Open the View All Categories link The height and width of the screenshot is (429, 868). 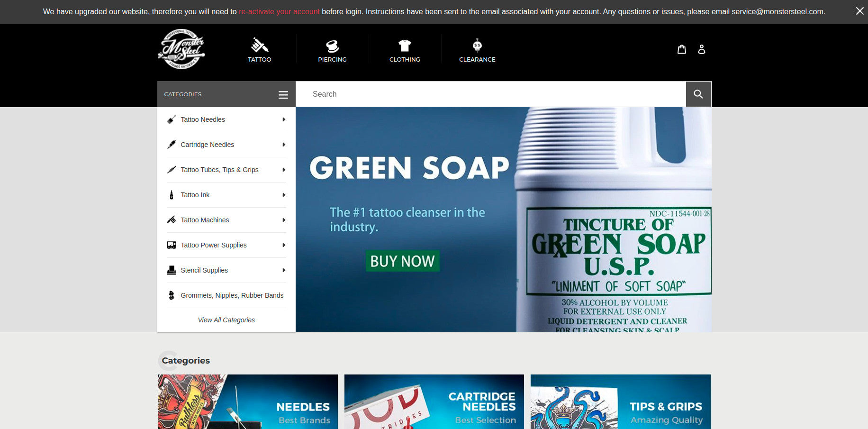[x=226, y=320]
